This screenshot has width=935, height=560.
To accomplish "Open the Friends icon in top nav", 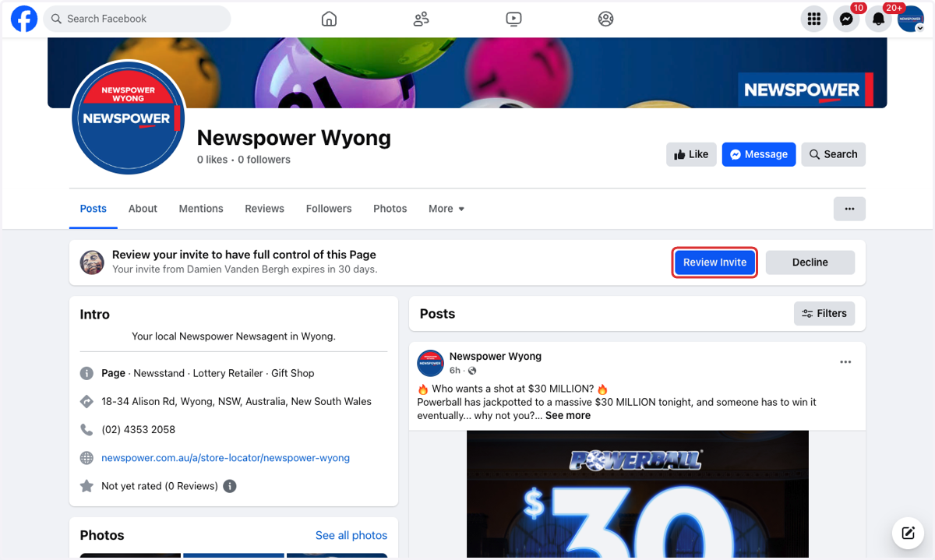I will click(x=422, y=19).
